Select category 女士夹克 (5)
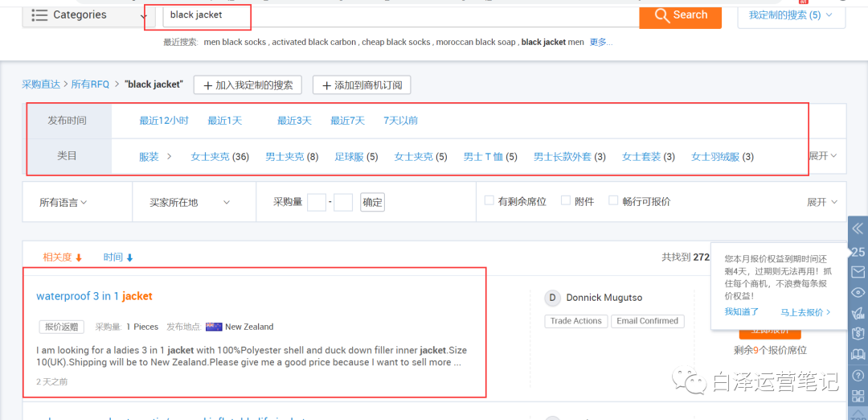This screenshot has width=868, height=420. point(420,157)
